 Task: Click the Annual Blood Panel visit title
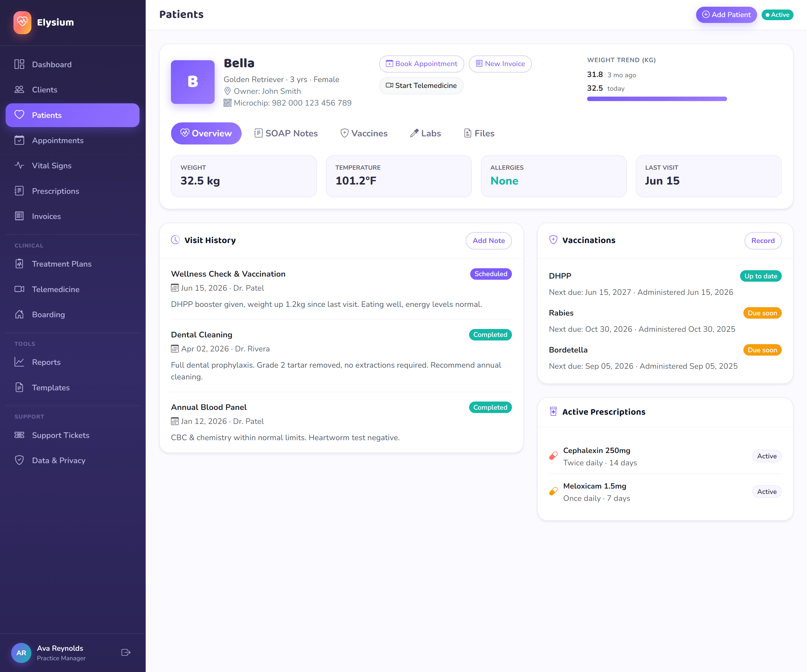click(209, 407)
